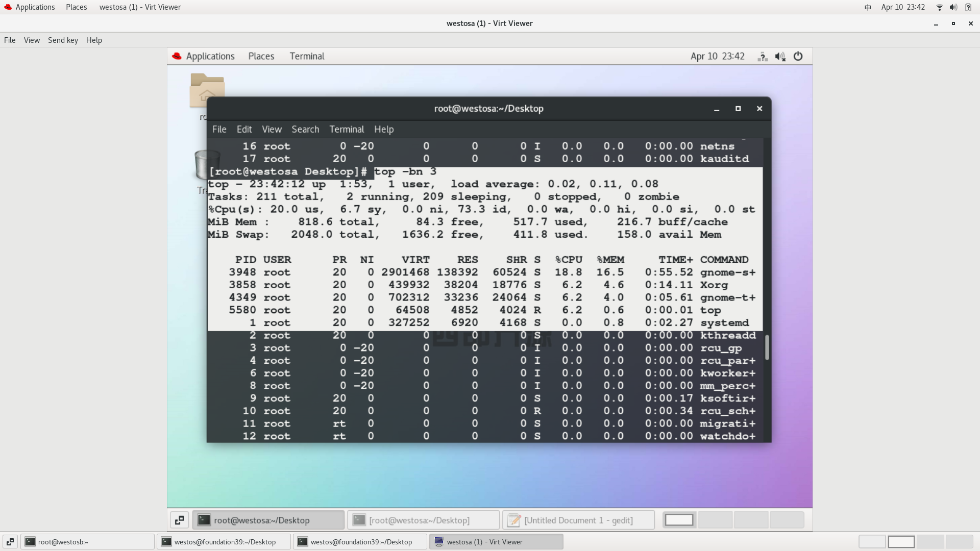Open Virt Viewer Help menu

coord(94,40)
